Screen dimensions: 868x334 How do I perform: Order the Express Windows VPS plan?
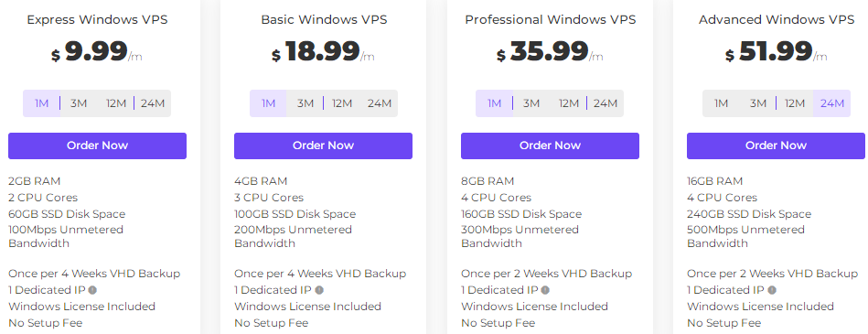[x=98, y=145]
